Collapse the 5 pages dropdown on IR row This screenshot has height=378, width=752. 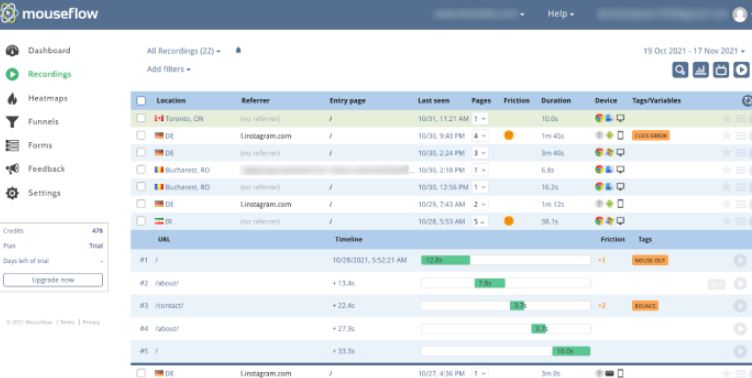(x=480, y=222)
